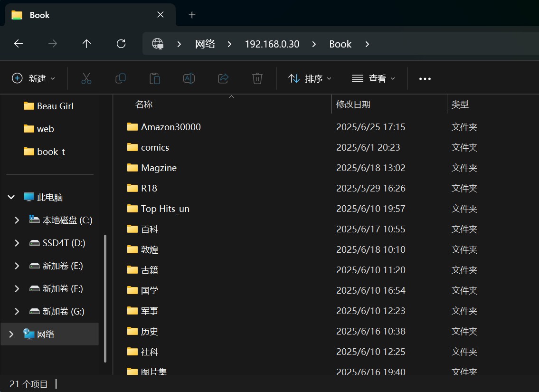
Task: Click the Rename icon in toolbar
Action: tap(189, 78)
